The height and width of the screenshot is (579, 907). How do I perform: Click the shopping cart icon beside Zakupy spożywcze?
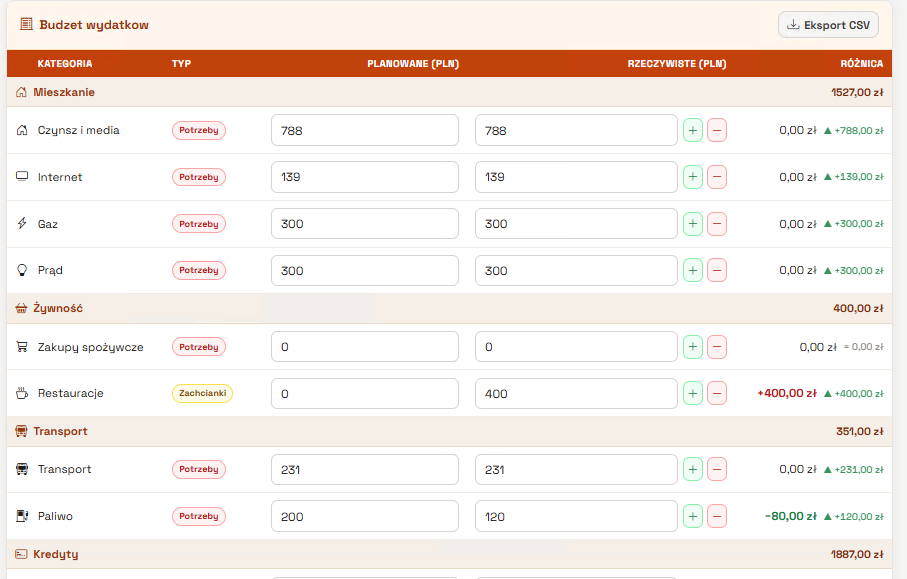pos(22,347)
